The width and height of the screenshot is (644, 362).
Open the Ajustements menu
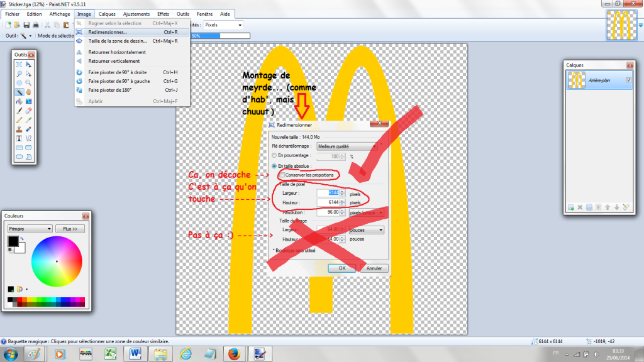point(136,14)
